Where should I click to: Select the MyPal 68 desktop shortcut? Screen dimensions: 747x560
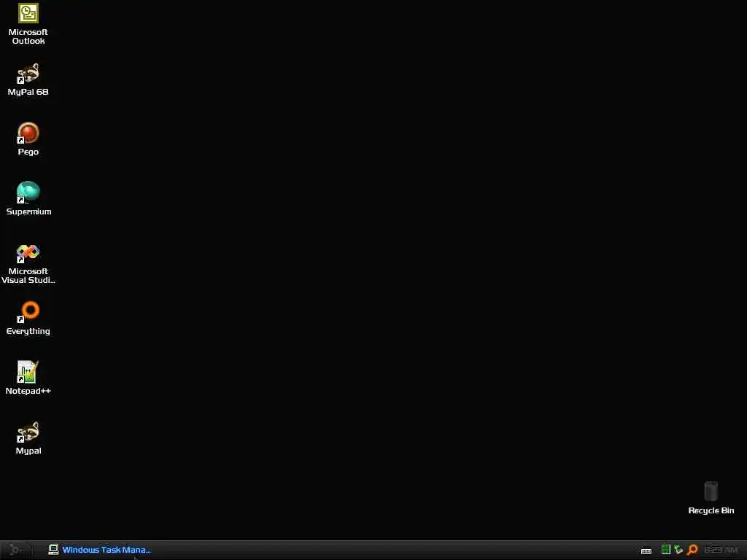(28, 79)
